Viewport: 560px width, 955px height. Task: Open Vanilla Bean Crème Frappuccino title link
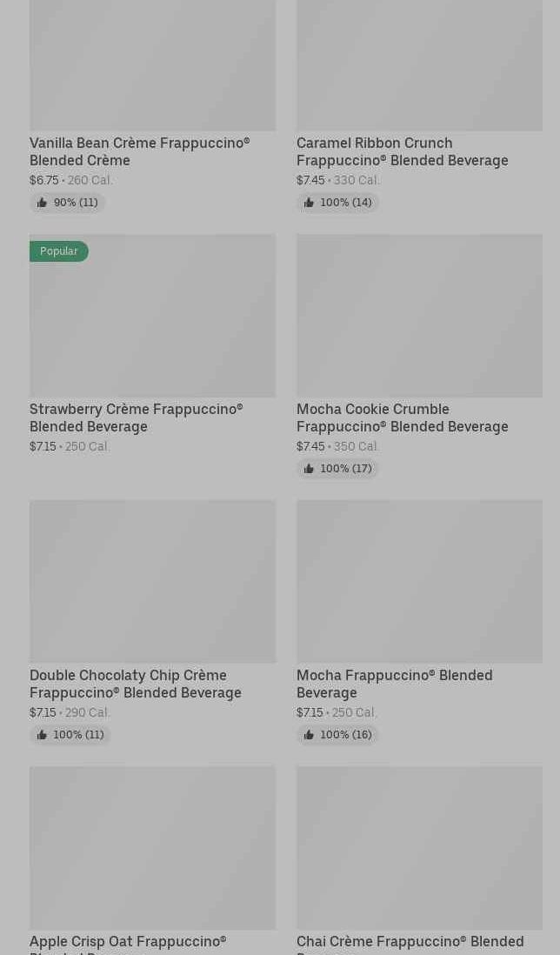139,151
